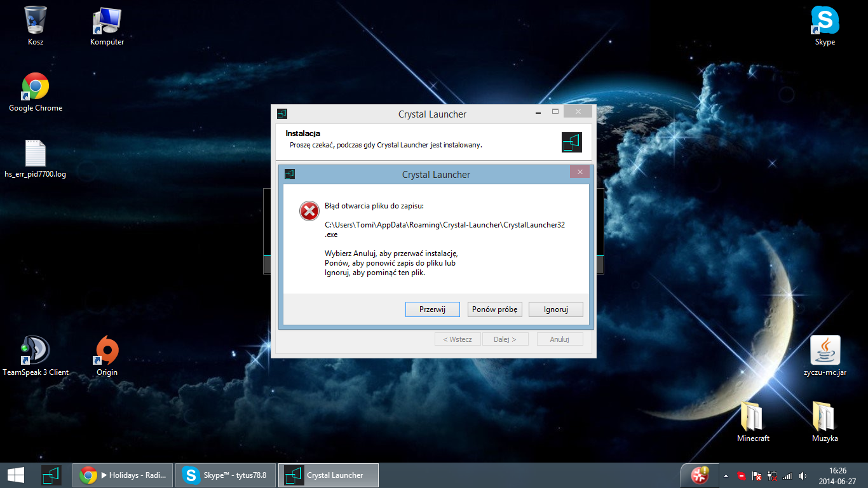Select the Skype desktop shortcut

tap(825, 25)
